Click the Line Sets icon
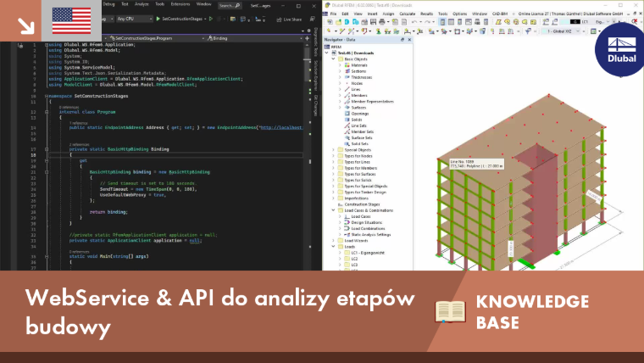644x363 pixels. pyautogui.click(x=347, y=126)
